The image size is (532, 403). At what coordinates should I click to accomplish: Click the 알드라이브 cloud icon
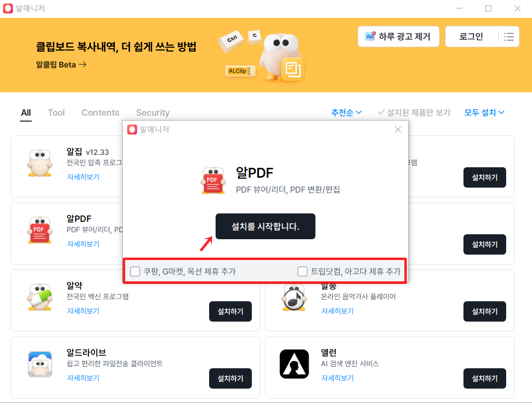(40, 364)
